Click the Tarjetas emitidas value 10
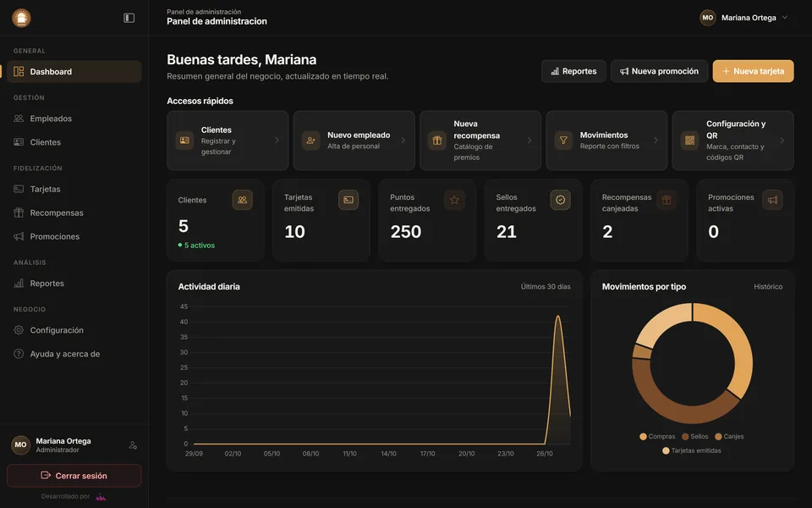Viewport: 812px width, 508px height. (294, 232)
